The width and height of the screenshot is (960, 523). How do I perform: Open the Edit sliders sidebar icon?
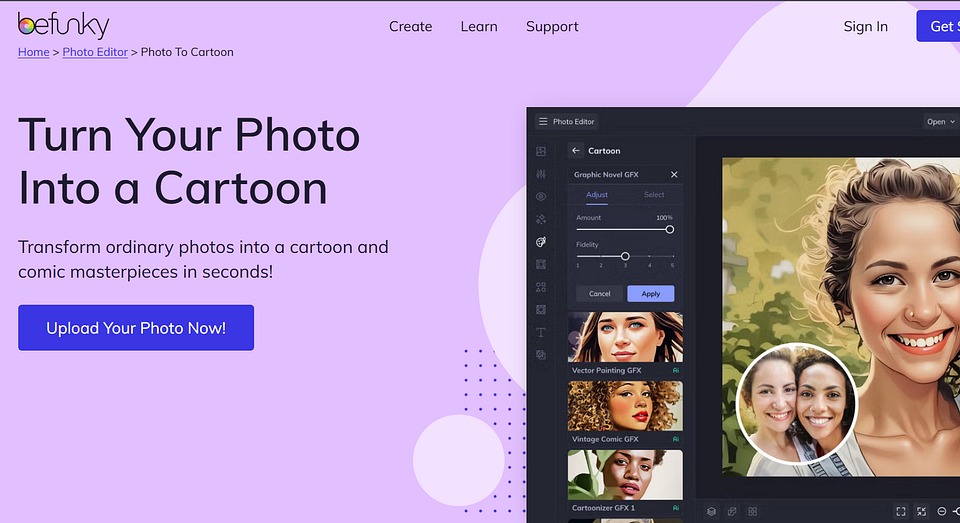click(x=541, y=174)
